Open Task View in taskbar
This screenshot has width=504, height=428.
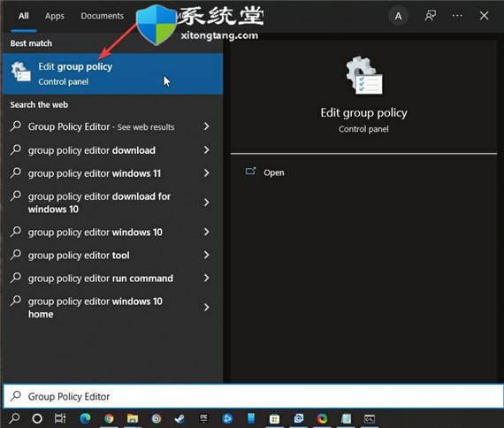point(60,418)
